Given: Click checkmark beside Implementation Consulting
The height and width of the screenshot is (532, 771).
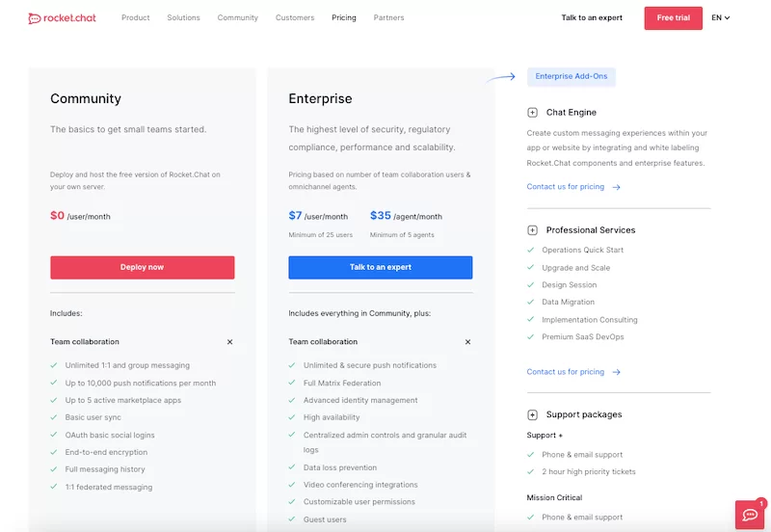Looking at the screenshot, I should pyautogui.click(x=531, y=319).
